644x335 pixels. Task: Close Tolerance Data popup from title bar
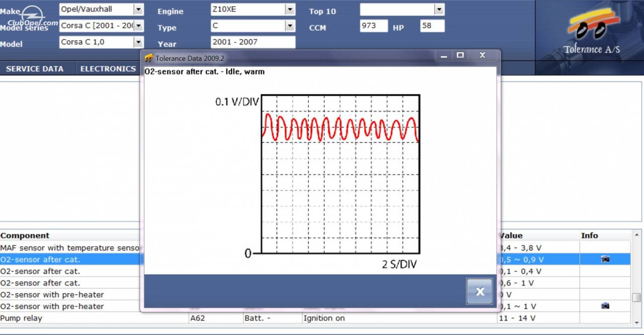pos(482,55)
